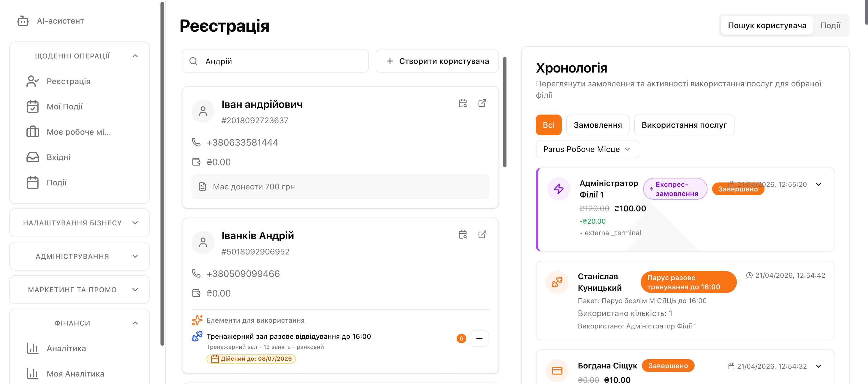Viewport: 868px width, 384px height.
Task: Click card icon on Богдана Сіщук entry
Action: tap(557, 370)
